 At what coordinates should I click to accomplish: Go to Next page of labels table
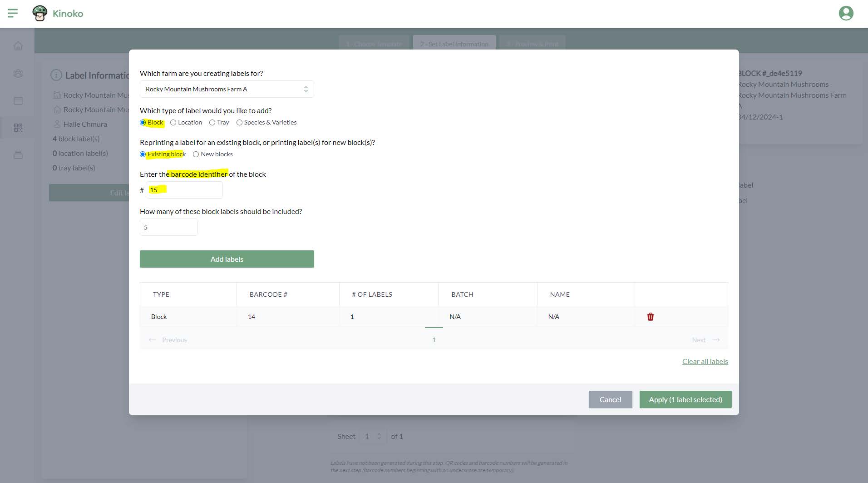[705, 340]
